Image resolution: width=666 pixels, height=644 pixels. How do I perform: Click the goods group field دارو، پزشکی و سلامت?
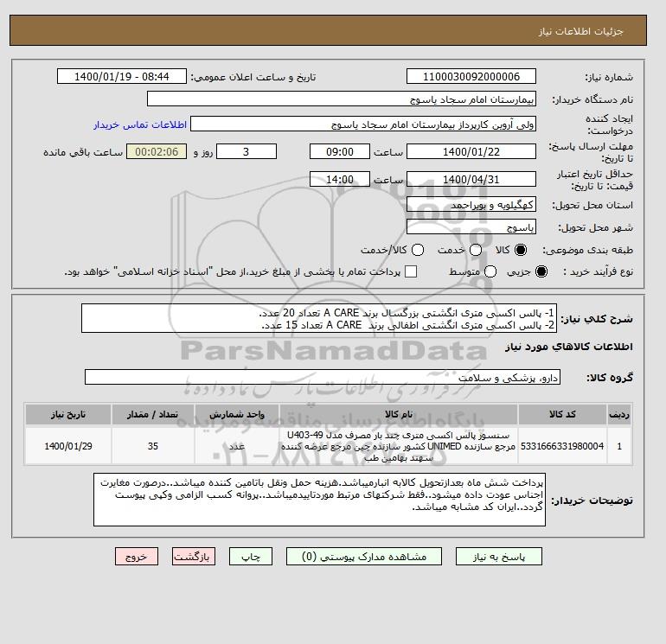coord(323,378)
